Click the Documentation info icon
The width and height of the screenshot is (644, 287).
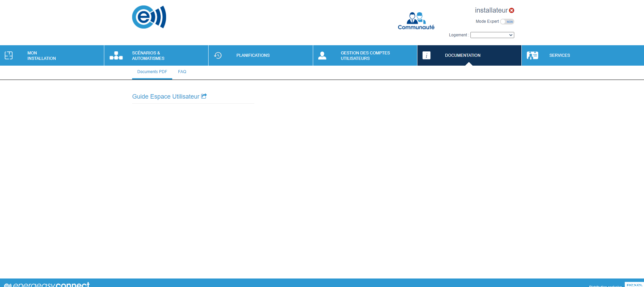point(427,55)
